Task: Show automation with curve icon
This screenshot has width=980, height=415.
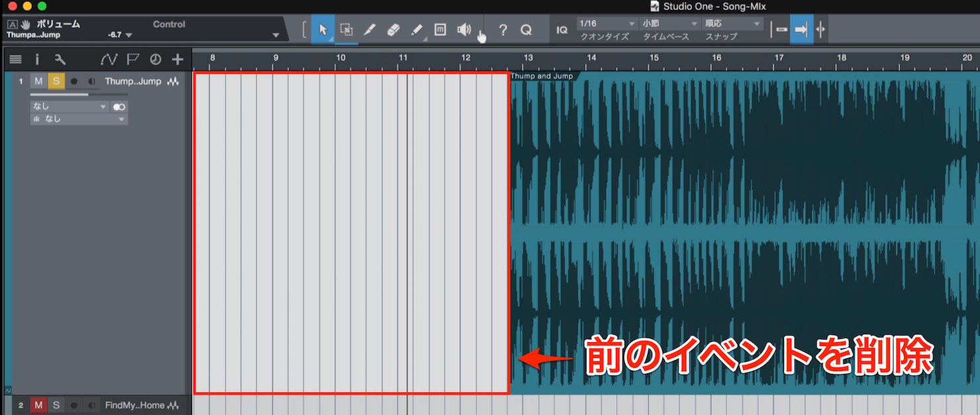Action: [109, 60]
